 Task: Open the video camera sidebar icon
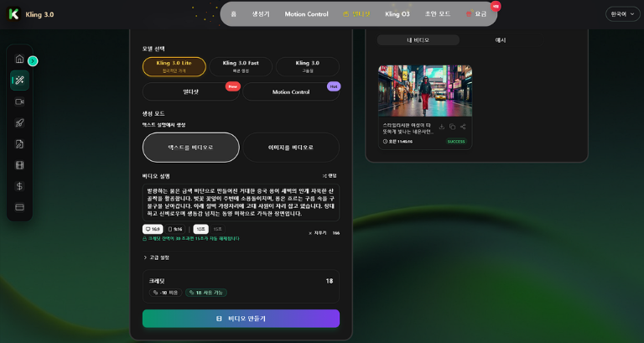click(x=19, y=101)
